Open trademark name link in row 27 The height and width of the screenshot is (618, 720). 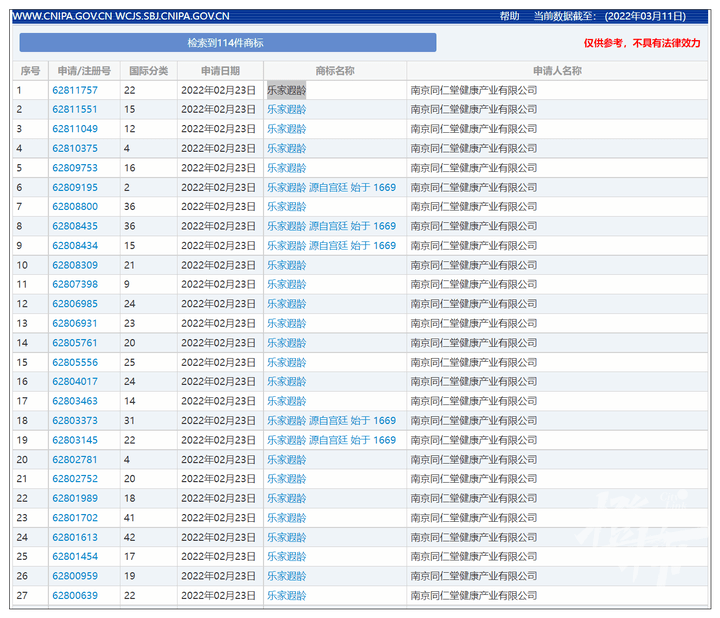pyautogui.click(x=287, y=596)
